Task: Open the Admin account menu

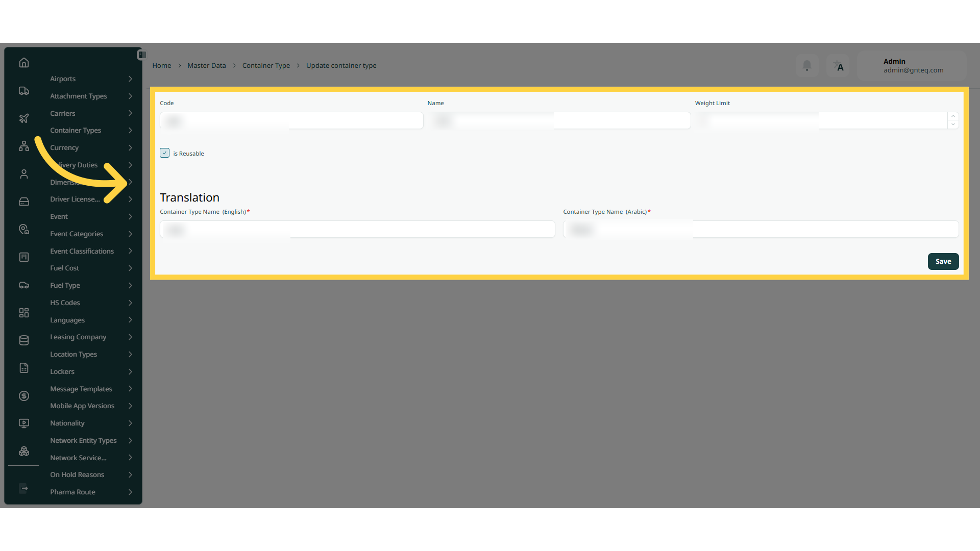Action: (912, 66)
